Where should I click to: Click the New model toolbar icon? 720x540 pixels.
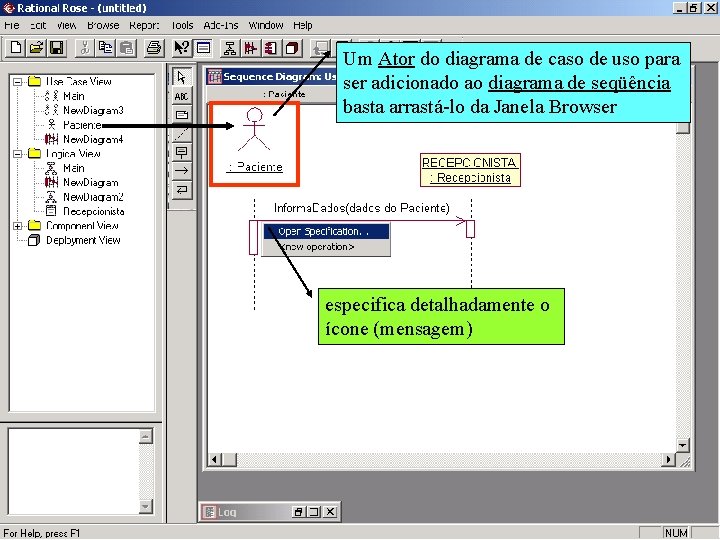pos(16,48)
